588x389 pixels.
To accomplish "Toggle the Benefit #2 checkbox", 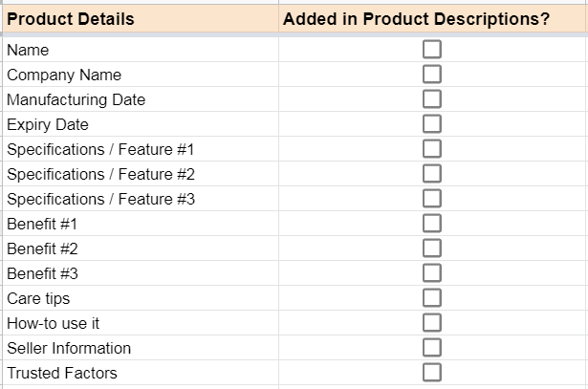I will tap(432, 249).
